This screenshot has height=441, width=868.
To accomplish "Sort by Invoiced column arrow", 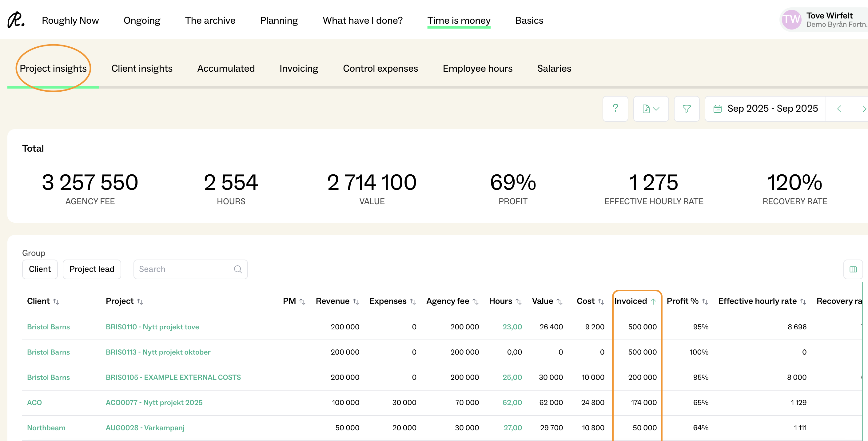I will point(653,301).
